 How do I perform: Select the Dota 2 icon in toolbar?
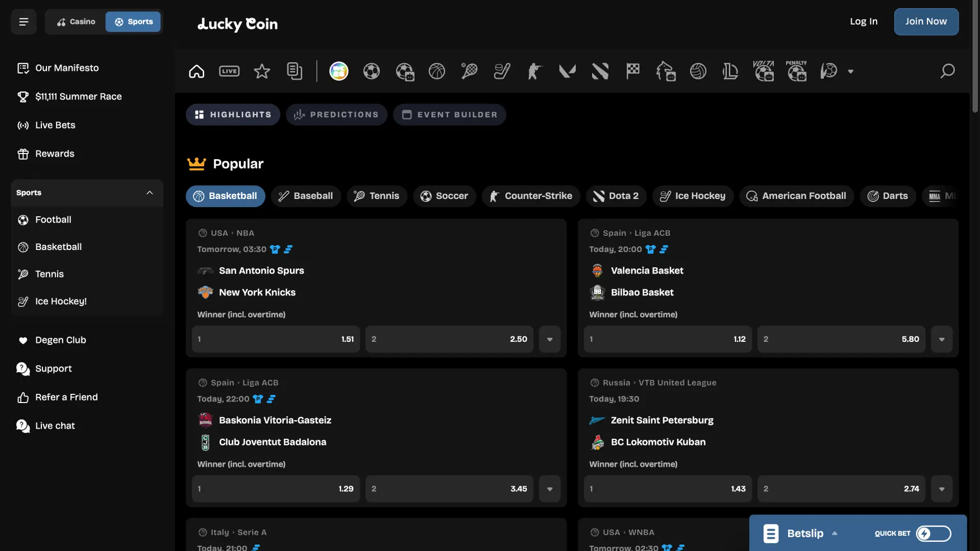(600, 71)
